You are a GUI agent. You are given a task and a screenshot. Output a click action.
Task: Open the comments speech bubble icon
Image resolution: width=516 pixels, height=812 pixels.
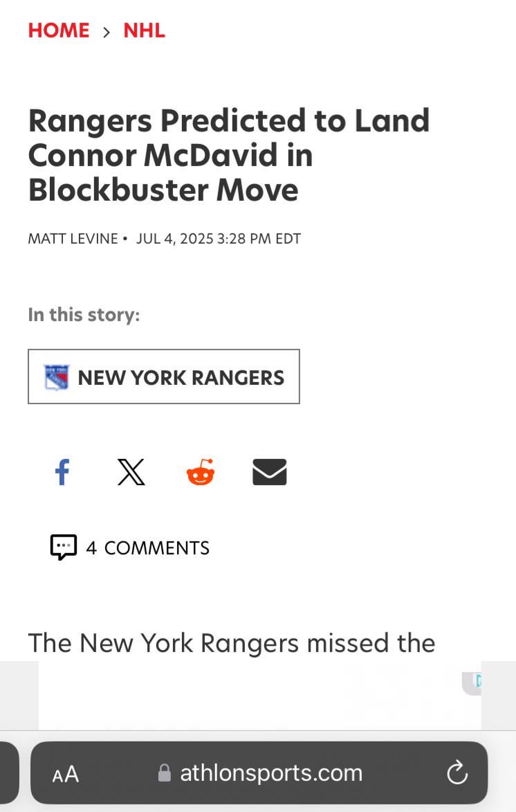[x=63, y=547]
